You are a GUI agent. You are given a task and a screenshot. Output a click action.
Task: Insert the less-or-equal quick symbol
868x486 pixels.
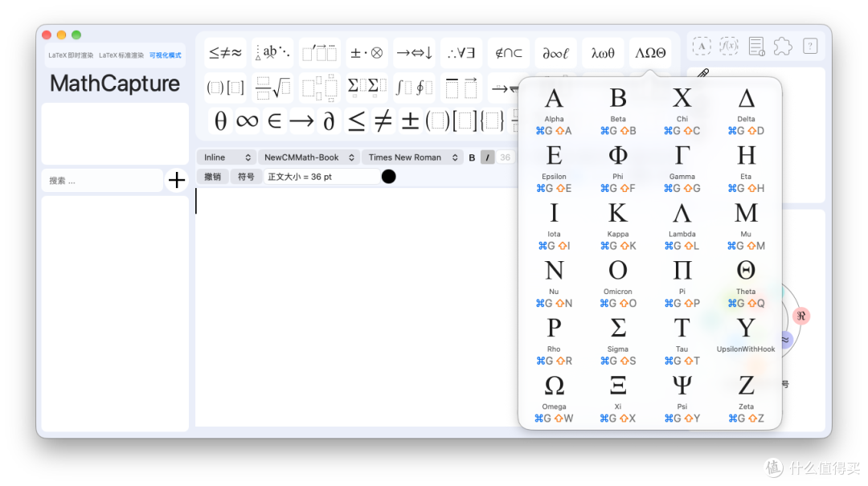coord(356,120)
